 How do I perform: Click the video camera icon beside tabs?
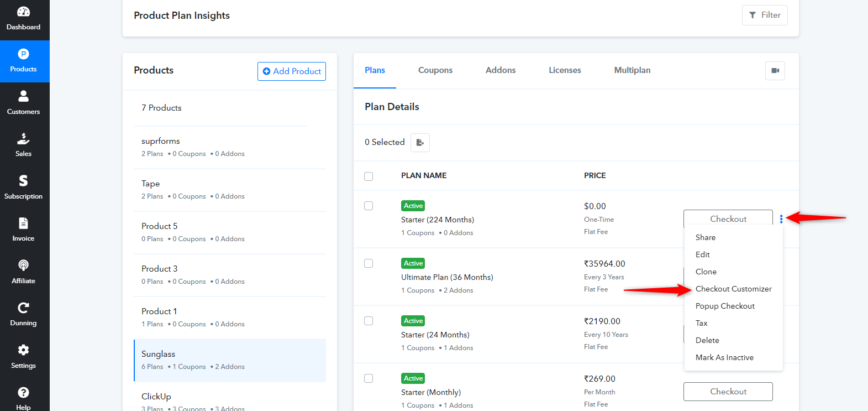pos(775,71)
